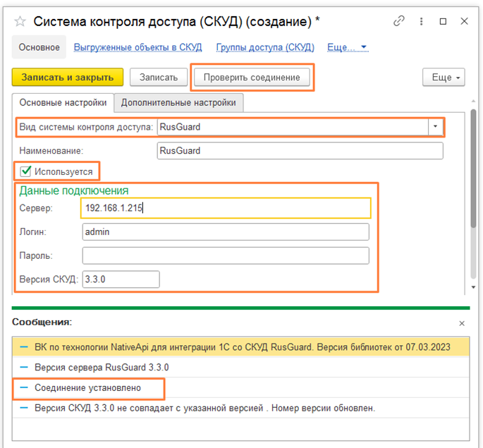Close the СКУД creation window
483x448 pixels.
pyautogui.click(x=465, y=22)
